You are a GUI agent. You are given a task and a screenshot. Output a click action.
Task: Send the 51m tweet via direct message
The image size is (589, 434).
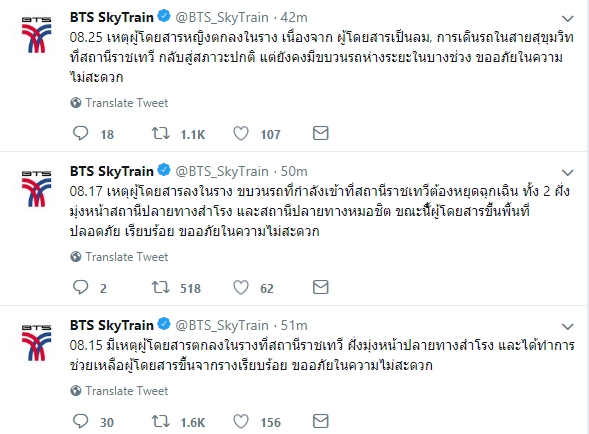320,421
